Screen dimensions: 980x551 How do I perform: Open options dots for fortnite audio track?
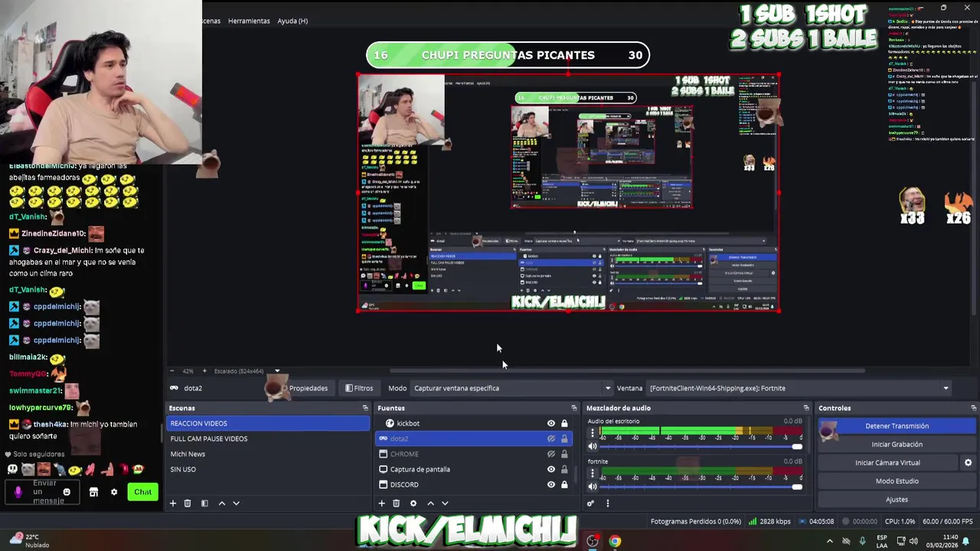(x=592, y=474)
